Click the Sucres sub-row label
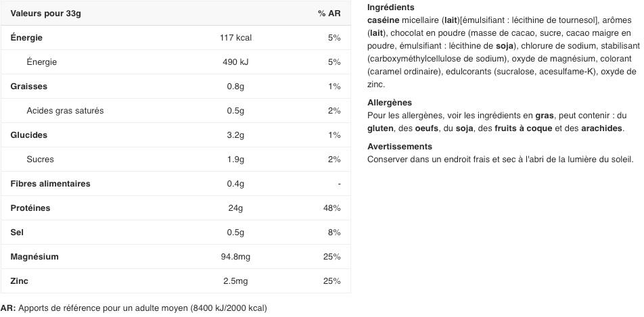 pyautogui.click(x=40, y=160)
